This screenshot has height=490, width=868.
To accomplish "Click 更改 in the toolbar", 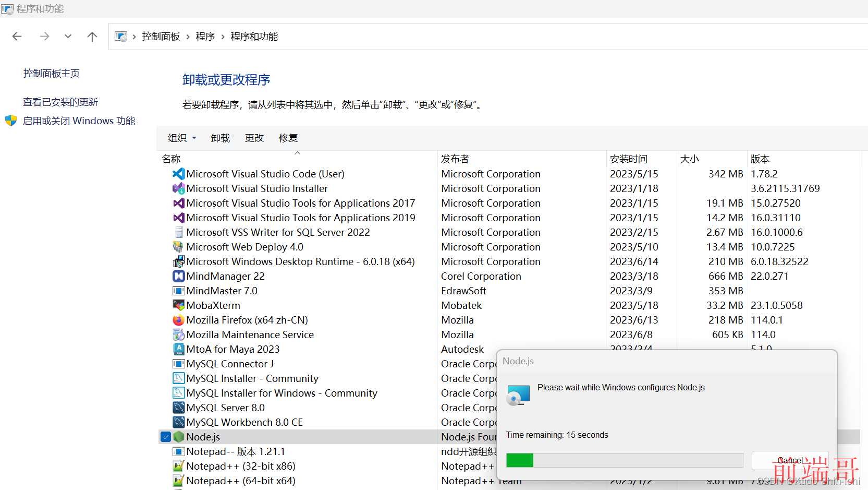I will point(254,138).
